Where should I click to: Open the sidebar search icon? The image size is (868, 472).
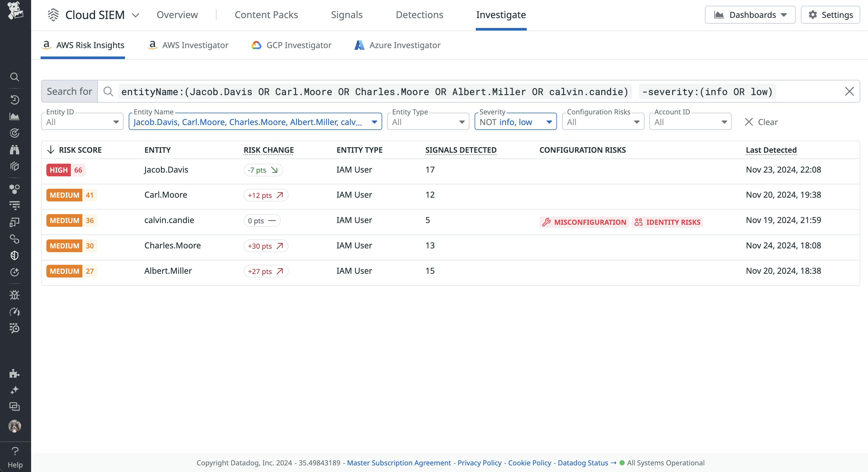click(15, 77)
